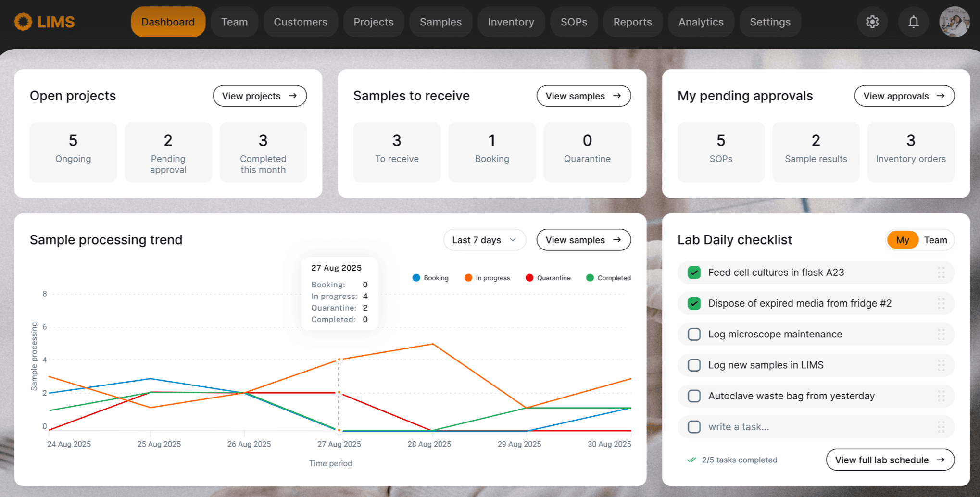Click the user profile avatar

click(954, 22)
